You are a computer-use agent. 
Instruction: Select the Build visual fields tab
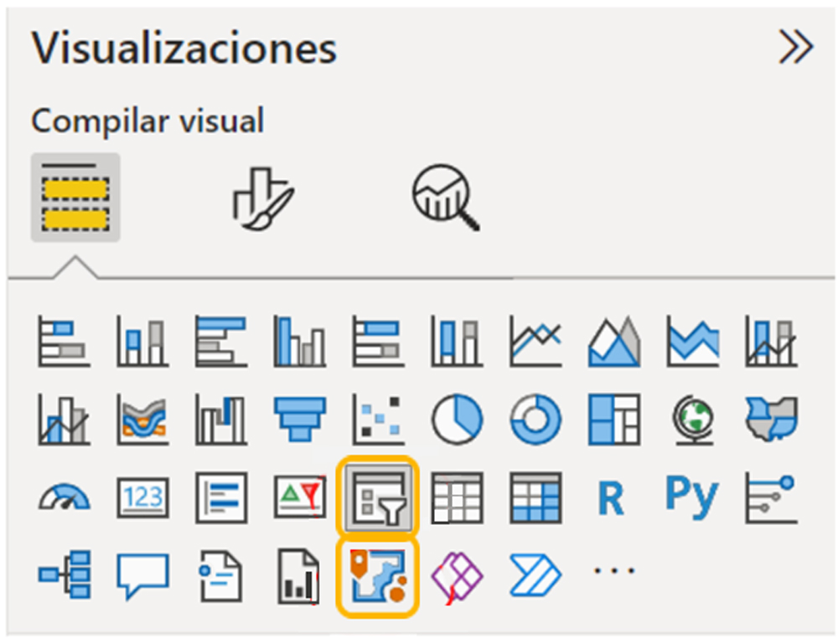[75, 198]
